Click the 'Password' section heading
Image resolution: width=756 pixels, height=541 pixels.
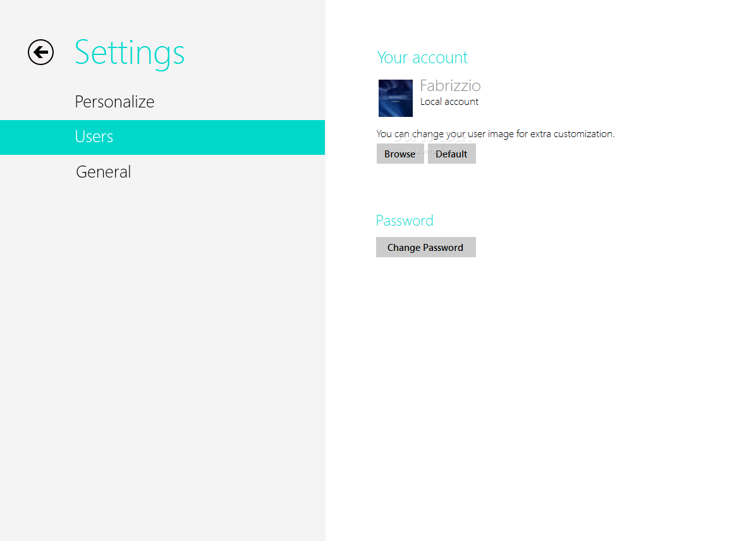[x=405, y=221]
